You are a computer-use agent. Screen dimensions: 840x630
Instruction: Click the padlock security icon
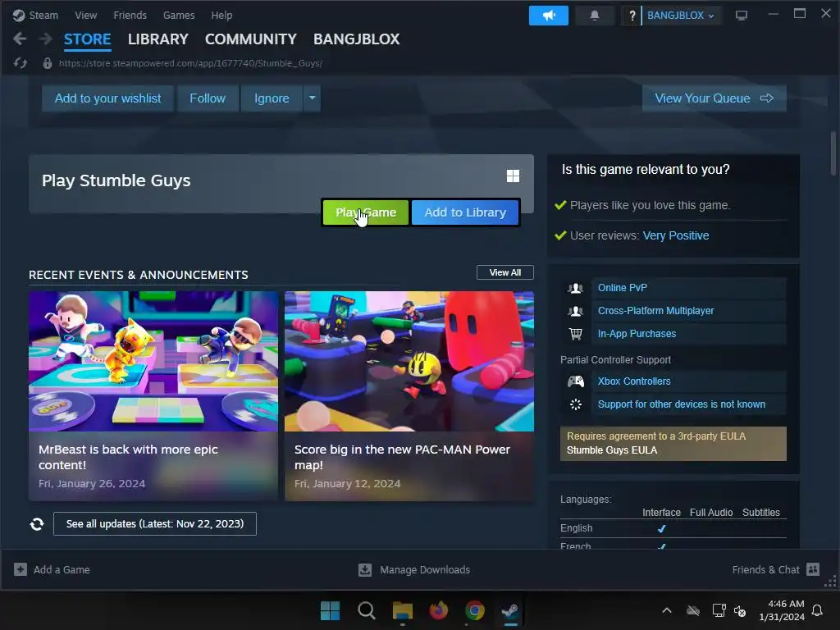47,63
